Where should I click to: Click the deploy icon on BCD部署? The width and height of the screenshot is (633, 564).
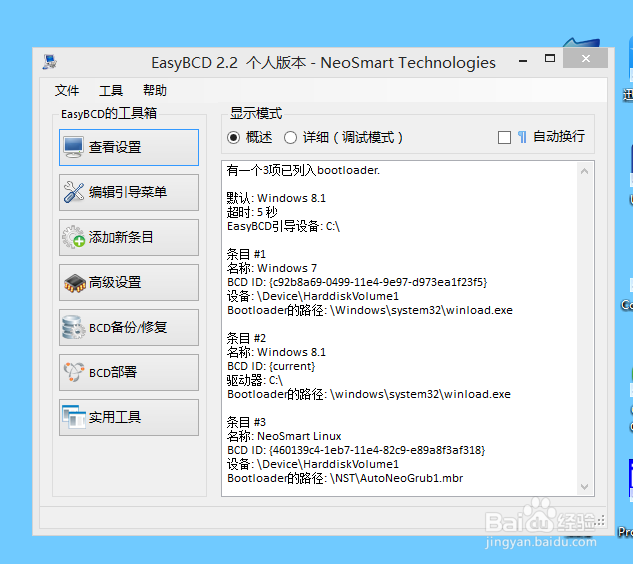pos(74,372)
